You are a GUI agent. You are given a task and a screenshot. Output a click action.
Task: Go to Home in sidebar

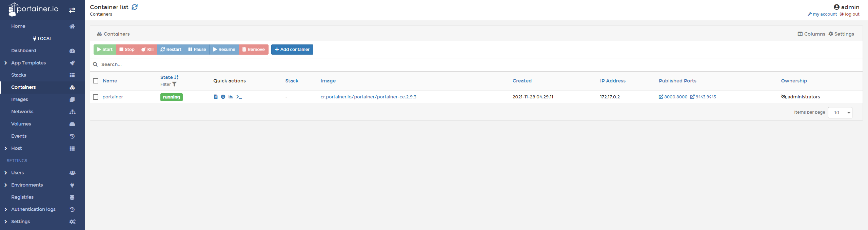point(18,26)
